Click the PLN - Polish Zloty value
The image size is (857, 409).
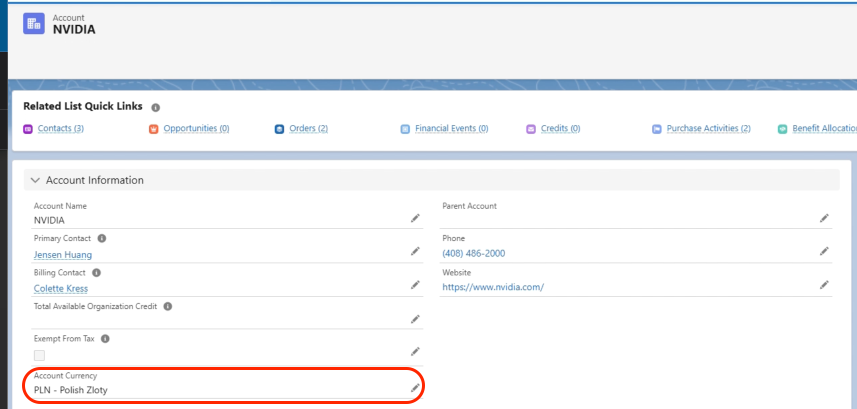[71, 390]
